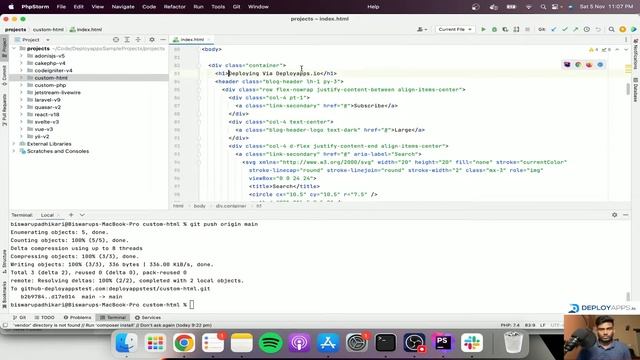Viewport: 640px width, 360px height.
Task: Toggle the Pull Requests tool window stripe
Action: coord(4,110)
